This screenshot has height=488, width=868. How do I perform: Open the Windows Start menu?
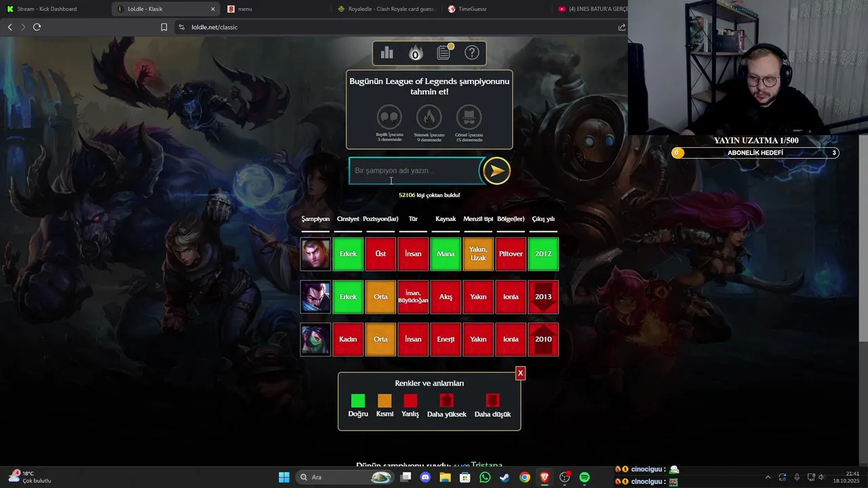[x=284, y=477]
